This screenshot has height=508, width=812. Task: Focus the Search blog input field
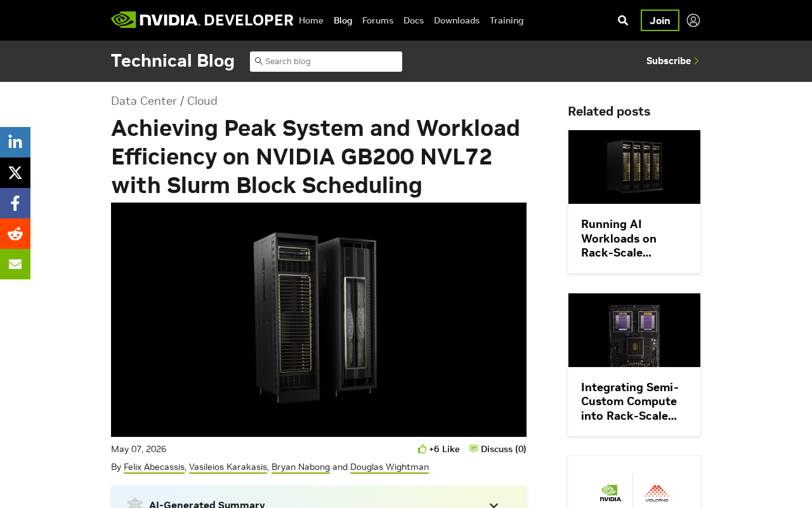[326, 62]
